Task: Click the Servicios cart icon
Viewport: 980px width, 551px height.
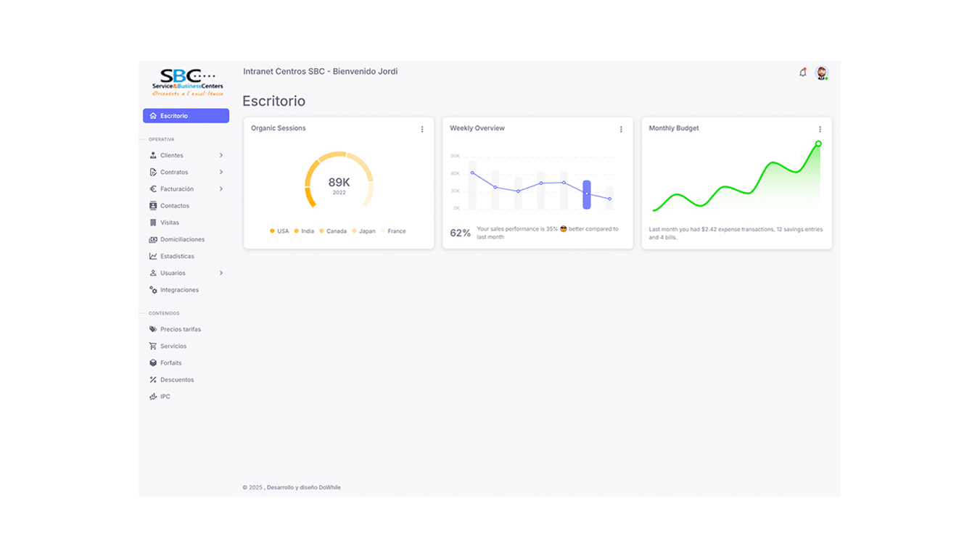Action: [153, 346]
